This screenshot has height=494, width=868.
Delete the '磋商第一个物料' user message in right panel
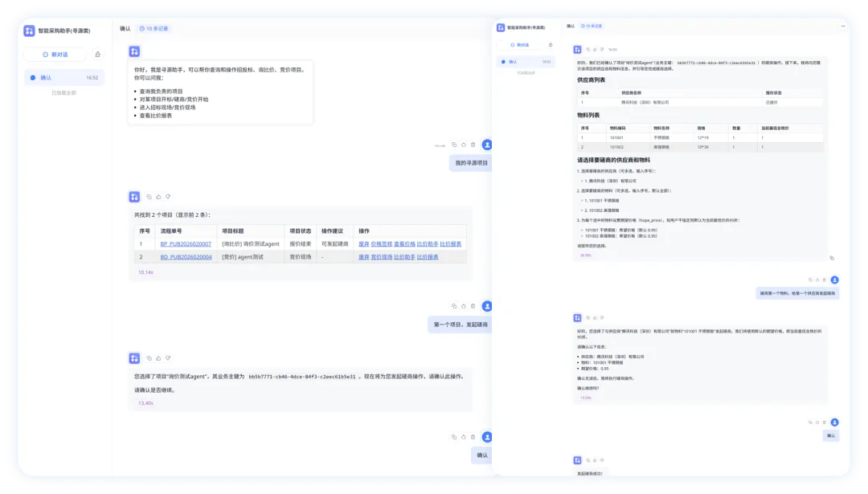click(824, 280)
